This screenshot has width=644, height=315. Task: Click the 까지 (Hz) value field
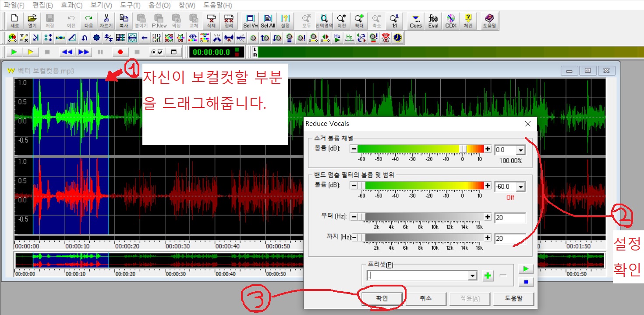point(510,239)
